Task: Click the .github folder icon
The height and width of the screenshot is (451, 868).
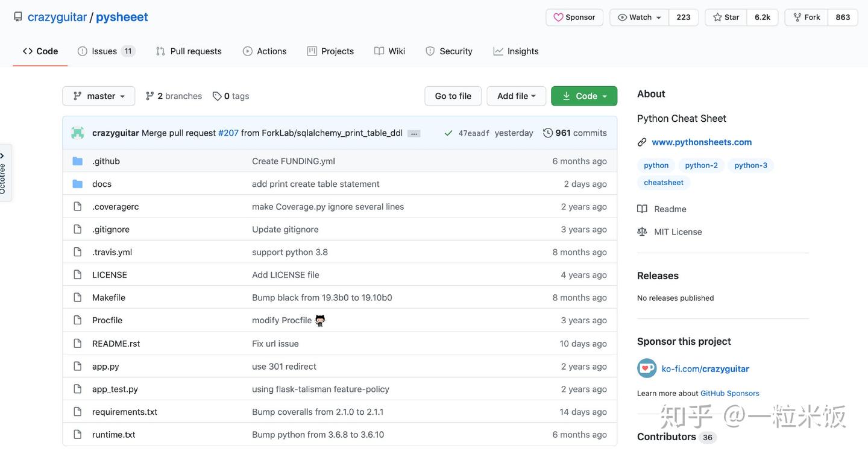Action: 78,161
